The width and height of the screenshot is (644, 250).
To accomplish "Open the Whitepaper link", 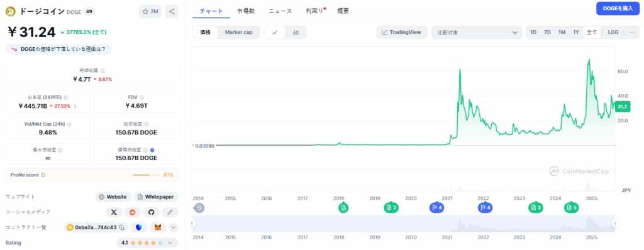I will point(157,197).
